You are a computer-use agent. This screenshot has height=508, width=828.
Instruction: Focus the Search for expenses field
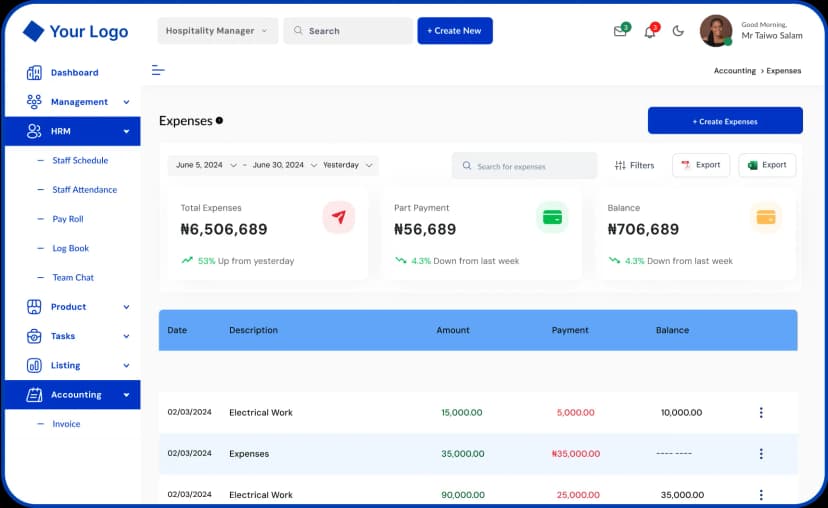(x=524, y=166)
